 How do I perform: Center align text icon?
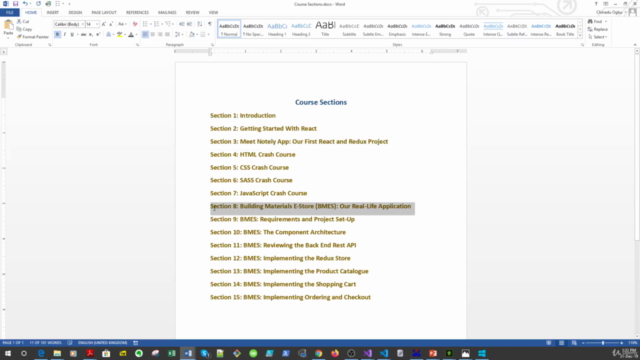[153, 35]
